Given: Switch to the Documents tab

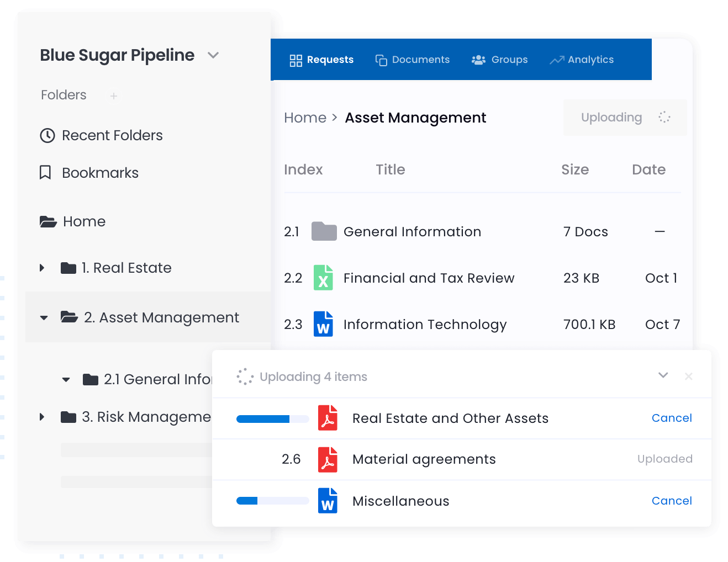Looking at the screenshot, I should pyautogui.click(x=413, y=60).
